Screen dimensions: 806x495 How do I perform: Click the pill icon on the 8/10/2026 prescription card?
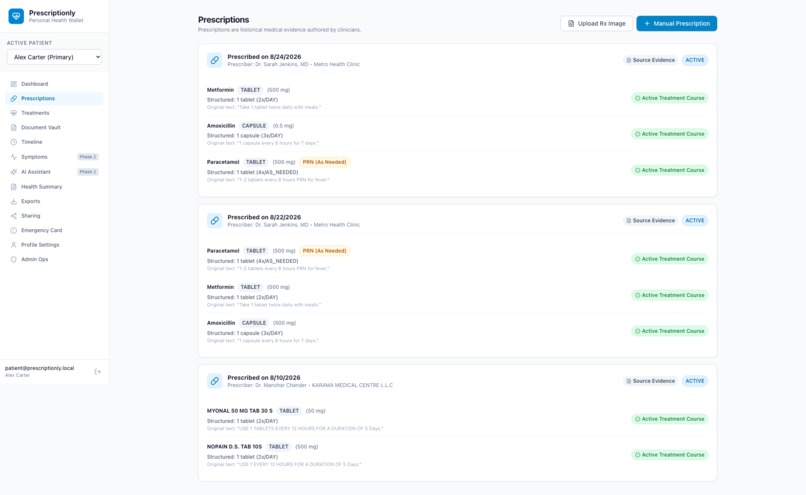(214, 381)
